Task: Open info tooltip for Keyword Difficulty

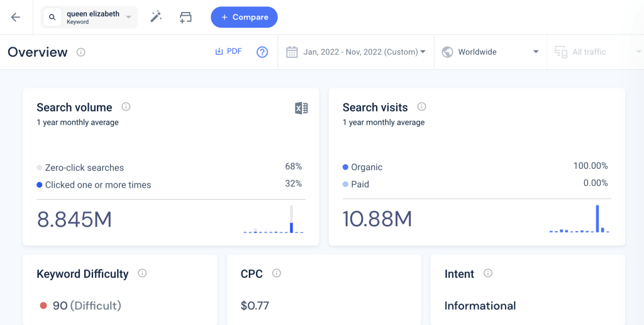Action: pos(142,273)
